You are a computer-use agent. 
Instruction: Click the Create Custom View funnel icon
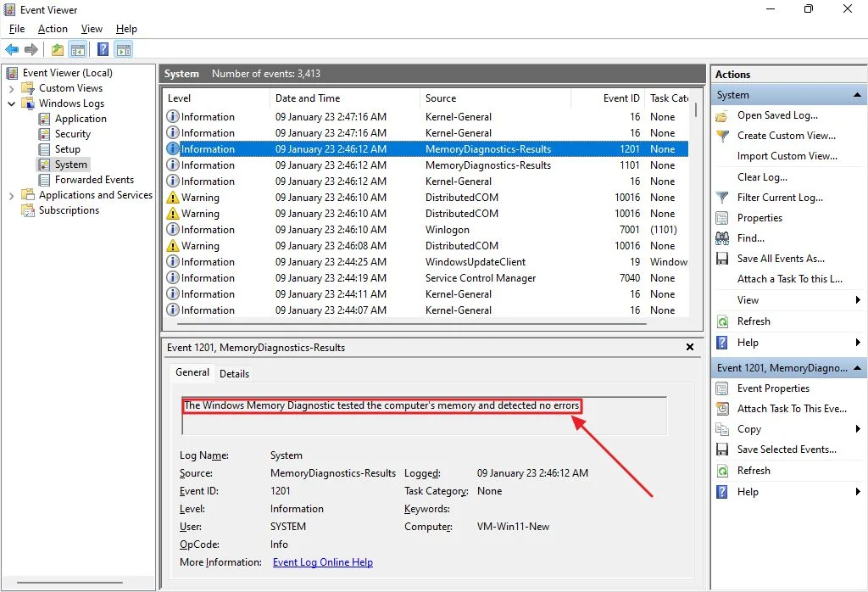[722, 137]
